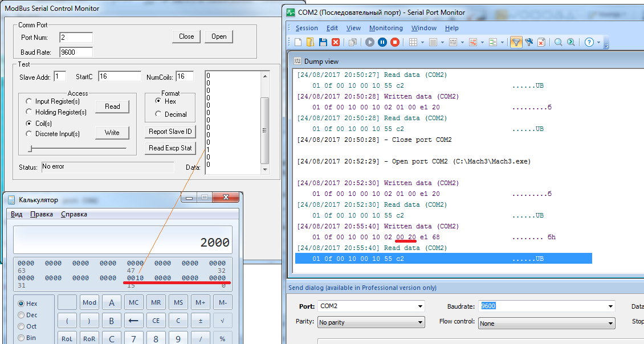Select Decimal format radio button
The width and height of the screenshot is (644, 344).
158,114
